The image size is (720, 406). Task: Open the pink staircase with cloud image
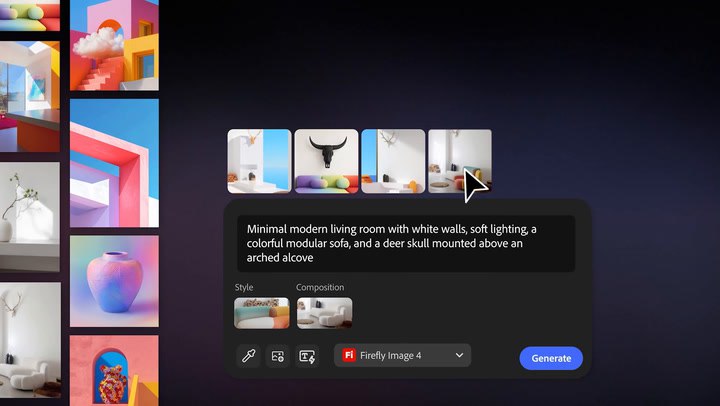pos(114,44)
